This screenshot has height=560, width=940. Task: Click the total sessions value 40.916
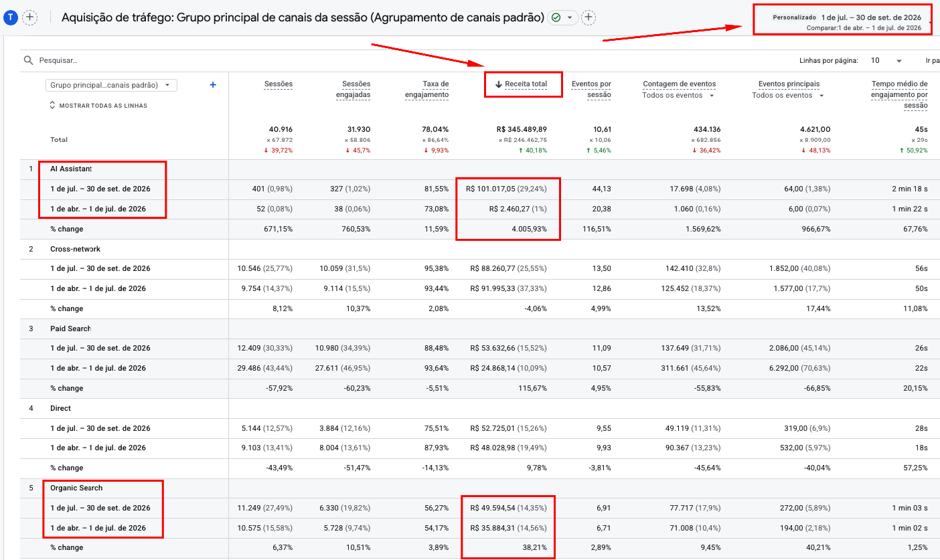pyautogui.click(x=281, y=129)
